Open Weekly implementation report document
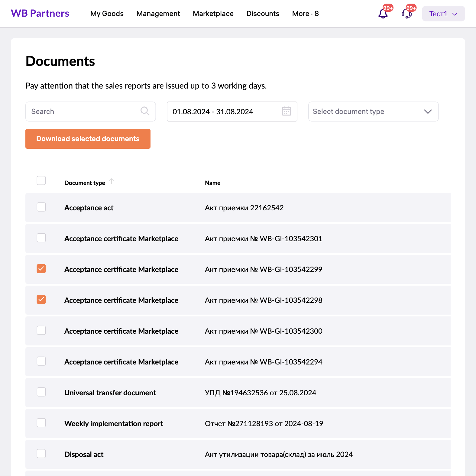 click(264, 424)
